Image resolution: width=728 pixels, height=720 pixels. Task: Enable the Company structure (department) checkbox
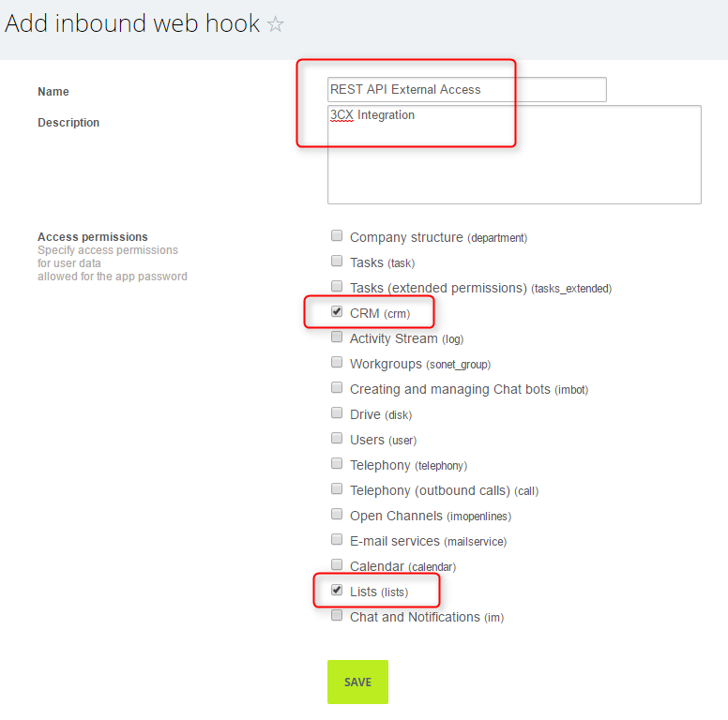(x=337, y=235)
